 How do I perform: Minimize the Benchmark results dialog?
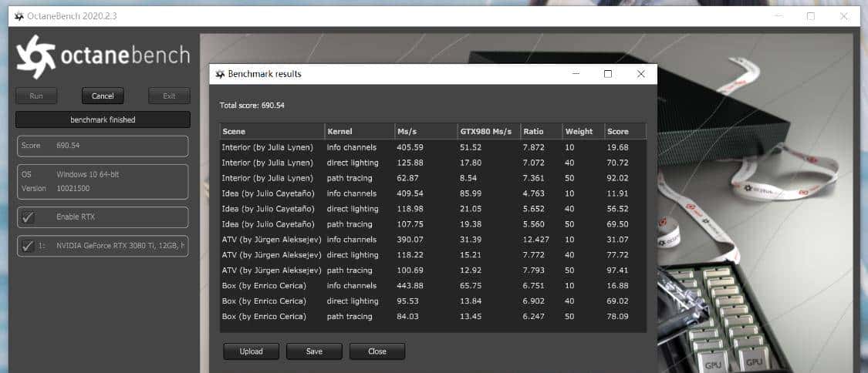[576, 74]
